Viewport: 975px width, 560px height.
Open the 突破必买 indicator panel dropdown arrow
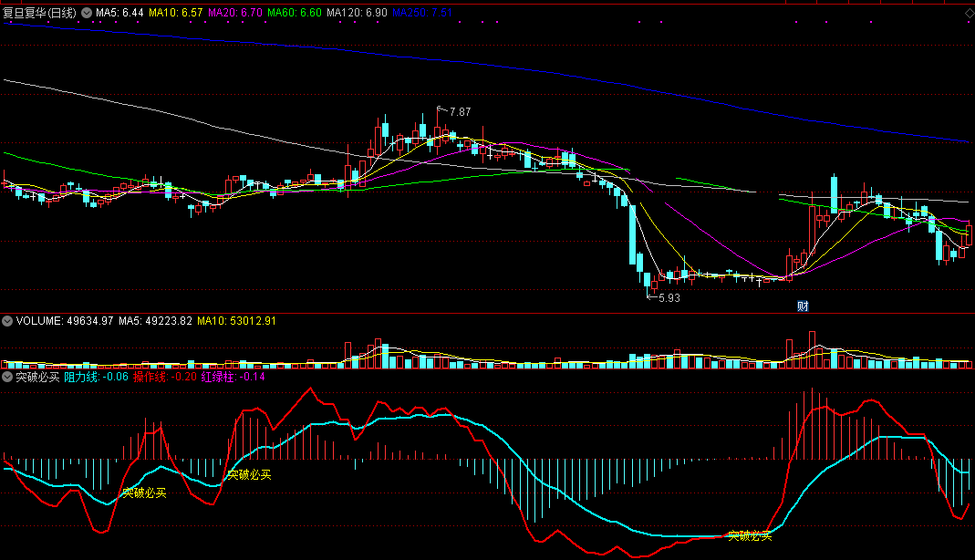(6, 377)
